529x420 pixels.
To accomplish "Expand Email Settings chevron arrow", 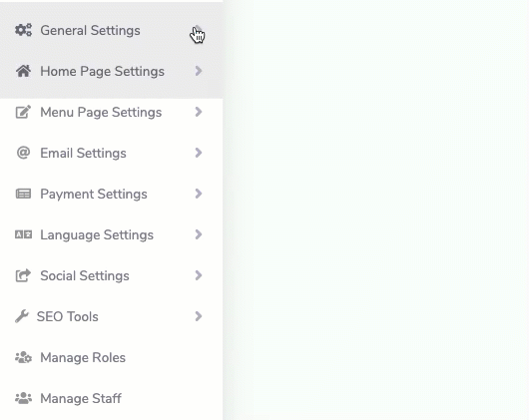I will 199,153.
